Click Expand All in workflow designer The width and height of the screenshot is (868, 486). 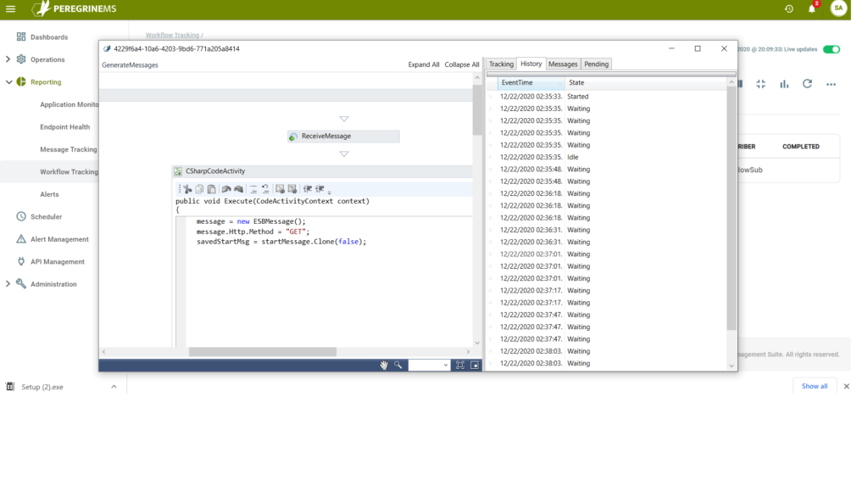click(424, 64)
